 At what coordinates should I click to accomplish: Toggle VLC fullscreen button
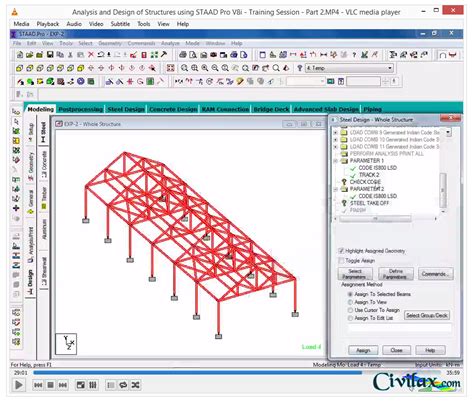81,385
